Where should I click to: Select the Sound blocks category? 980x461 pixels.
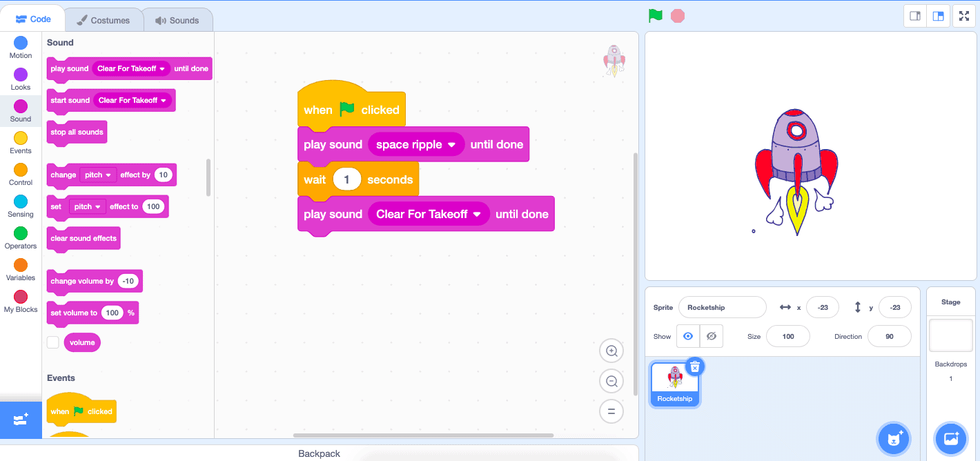coord(20,110)
